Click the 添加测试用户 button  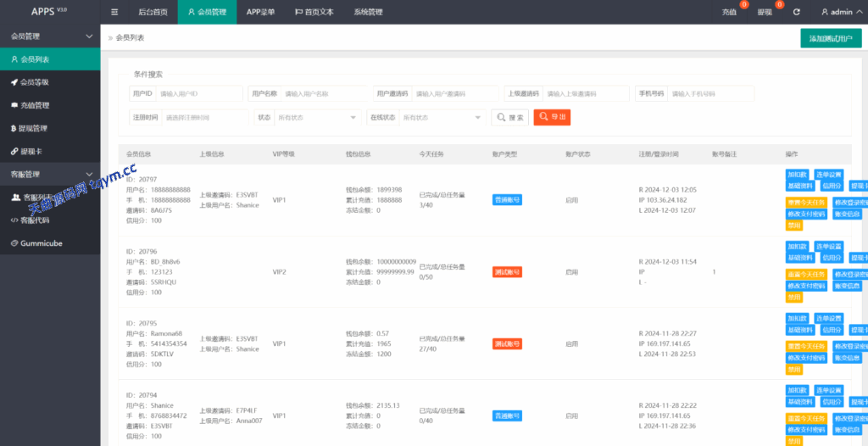(x=831, y=39)
